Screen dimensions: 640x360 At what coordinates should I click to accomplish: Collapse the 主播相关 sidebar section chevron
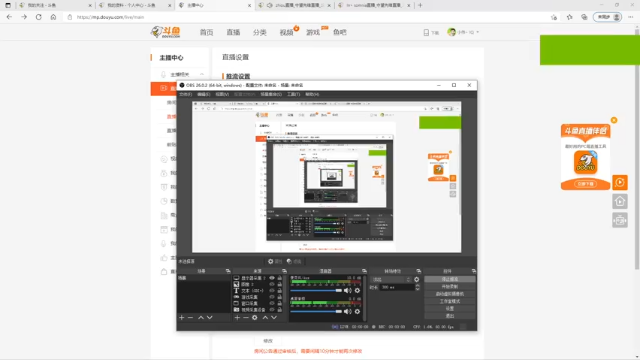[x=202, y=74]
